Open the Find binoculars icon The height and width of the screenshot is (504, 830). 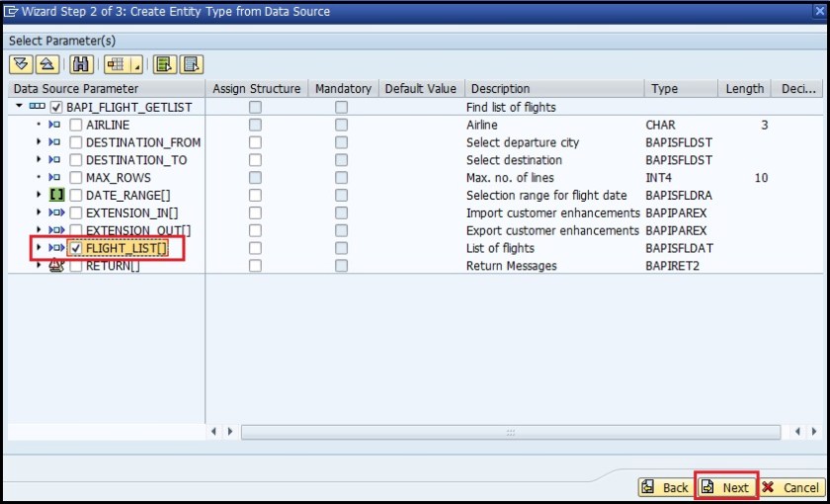81,64
